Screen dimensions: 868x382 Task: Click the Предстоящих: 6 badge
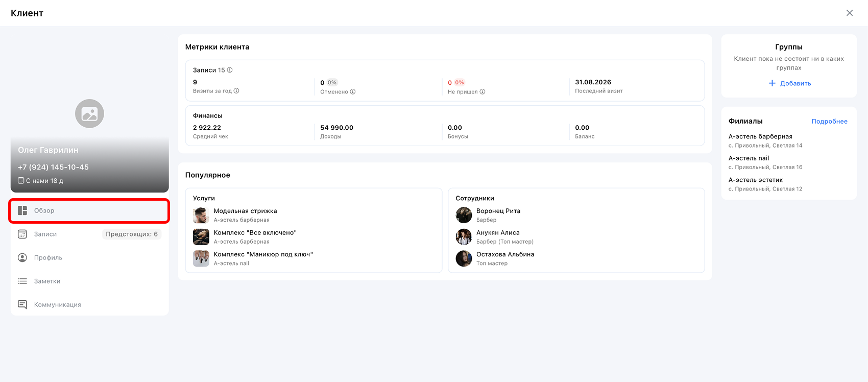[132, 234]
